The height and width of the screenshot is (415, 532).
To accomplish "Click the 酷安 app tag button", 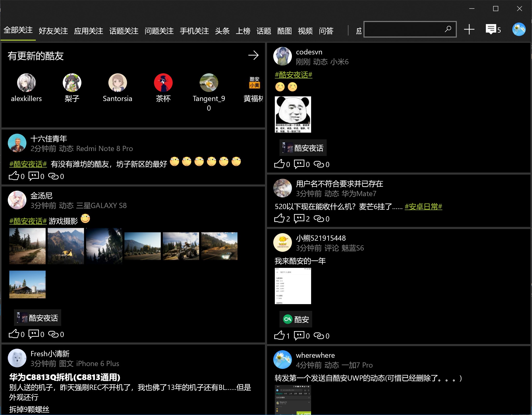I will 296,319.
